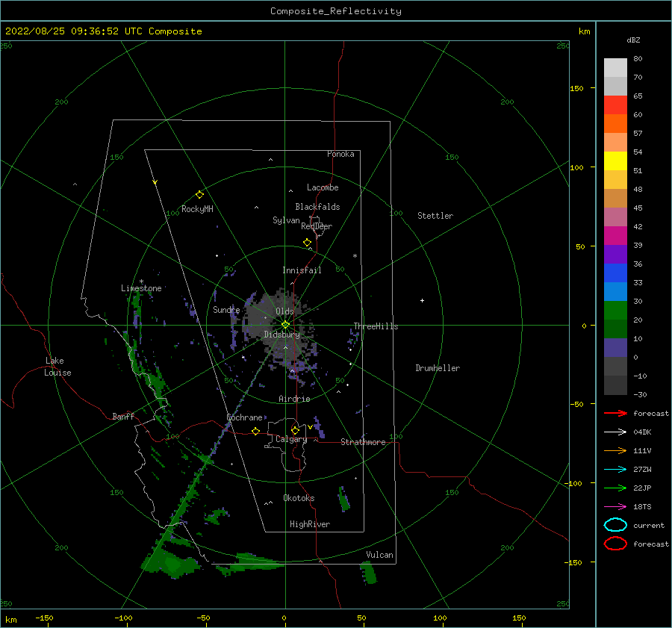
Task: Click the Airdrie label
Action: click(x=294, y=399)
